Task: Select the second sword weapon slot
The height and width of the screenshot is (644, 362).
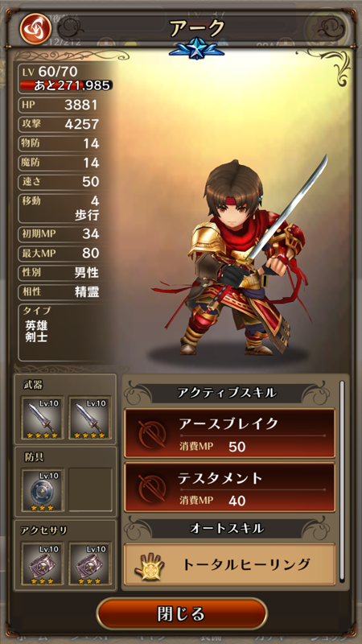Action: [x=90, y=417]
